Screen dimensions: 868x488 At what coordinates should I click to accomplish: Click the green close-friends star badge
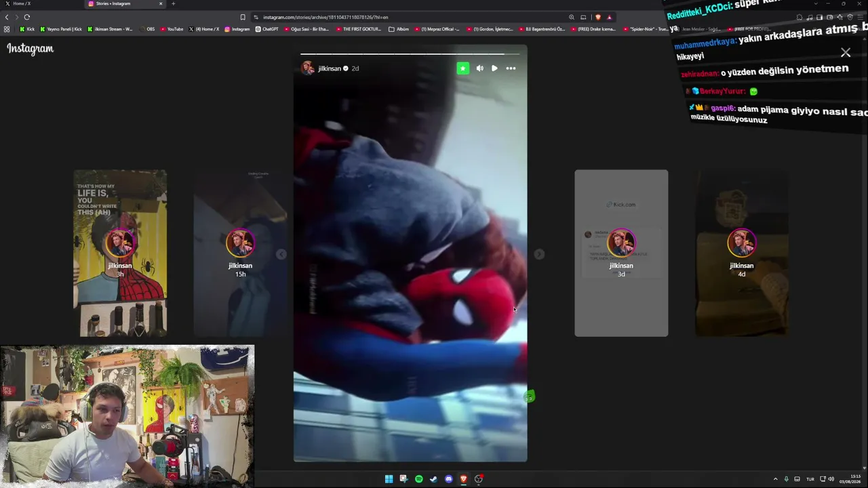click(x=462, y=68)
